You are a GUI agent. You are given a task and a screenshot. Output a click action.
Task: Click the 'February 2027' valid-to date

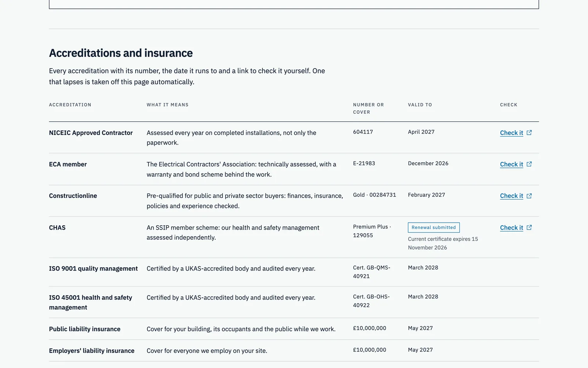click(426, 195)
